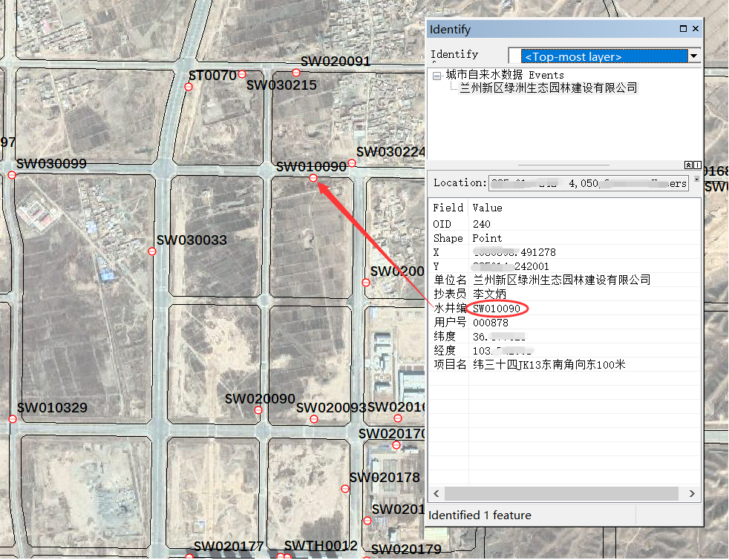Click the SW030224 point marker
Screen dimensions: 729x560
tap(352, 163)
